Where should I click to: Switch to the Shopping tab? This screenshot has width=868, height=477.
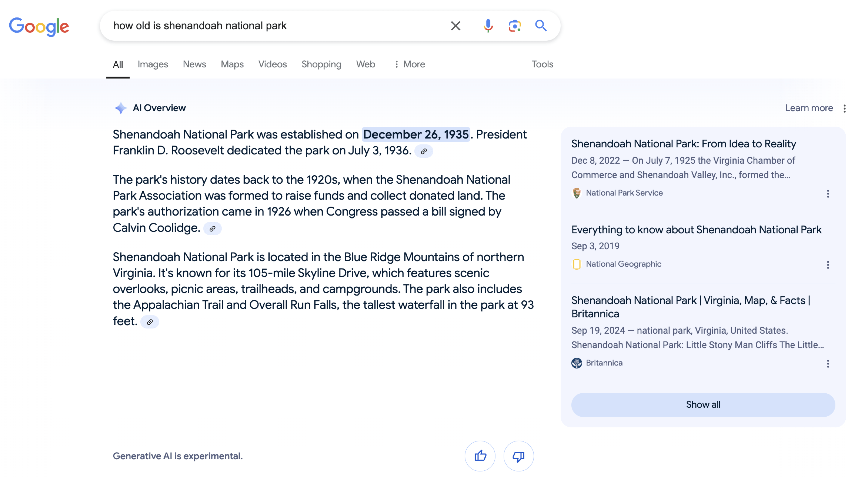click(x=321, y=64)
